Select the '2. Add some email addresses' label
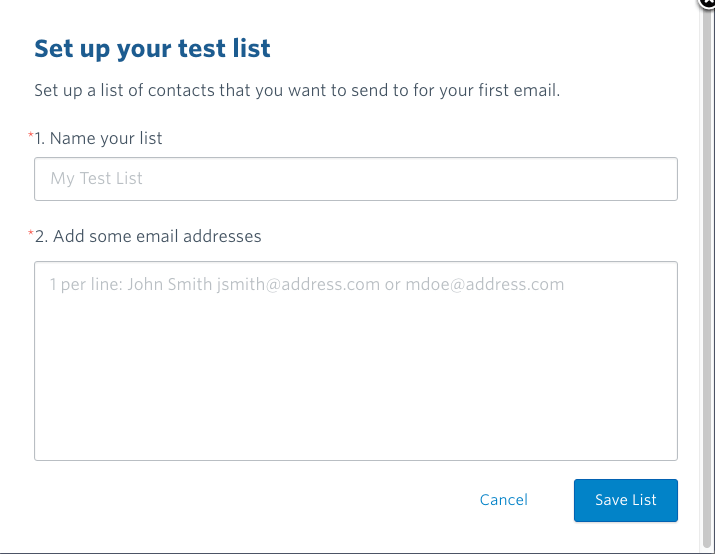Viewport: 715px width, 554px height. pyautogui.click(x=148, y=236)
